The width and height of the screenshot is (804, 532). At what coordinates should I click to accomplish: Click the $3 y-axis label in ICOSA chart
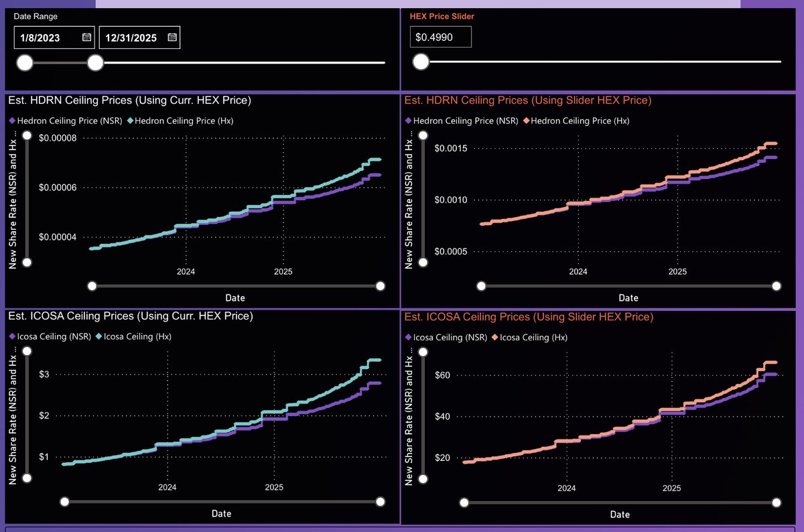(44, 374)
